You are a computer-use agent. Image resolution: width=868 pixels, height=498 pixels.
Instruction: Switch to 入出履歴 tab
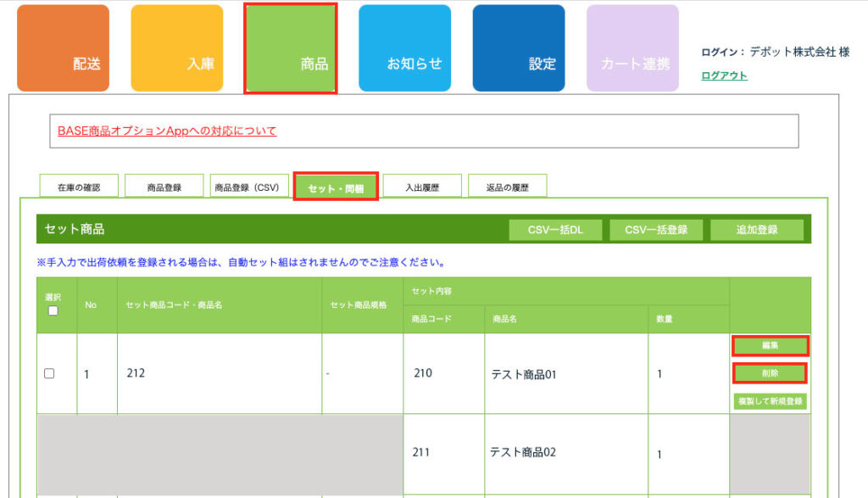point(421,187)
